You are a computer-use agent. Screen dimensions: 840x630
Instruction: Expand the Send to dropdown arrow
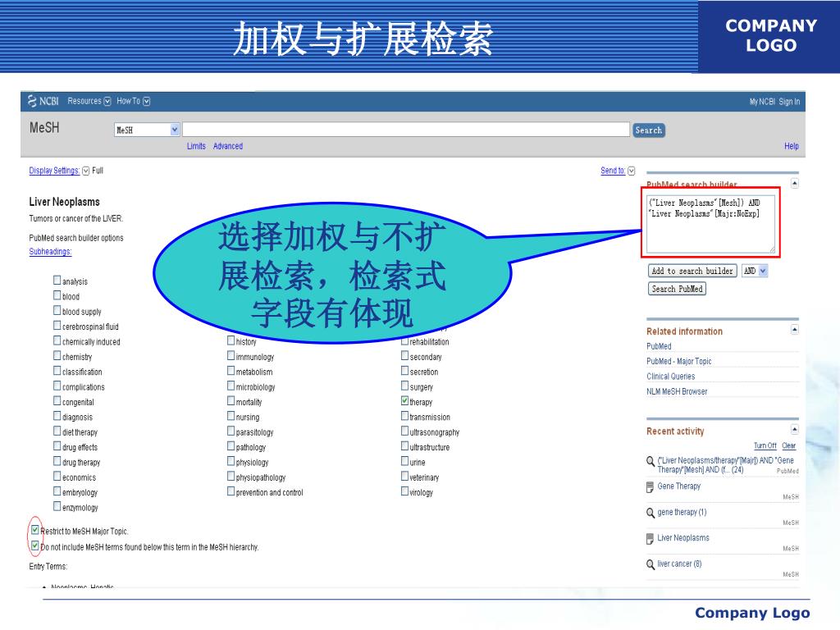[x=631, y=171]
